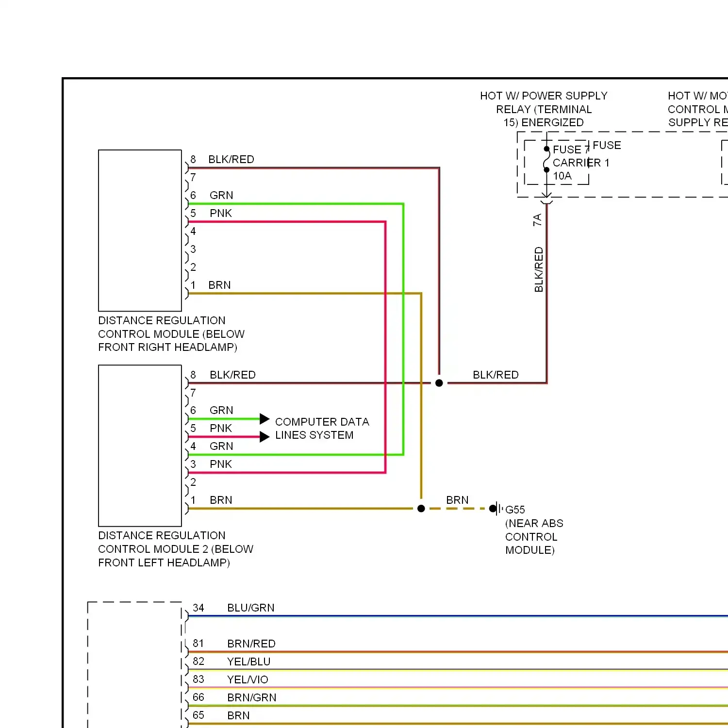728x728 pixels.
Task: Click pin 65 'BRN' label
Action: click(238, 715)
